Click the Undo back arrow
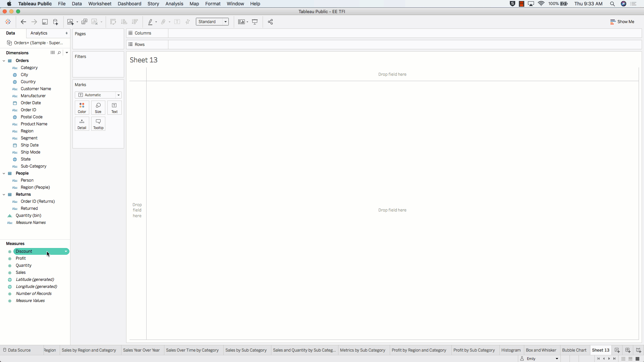The image size is (644, 362). (x=23, y=22)
